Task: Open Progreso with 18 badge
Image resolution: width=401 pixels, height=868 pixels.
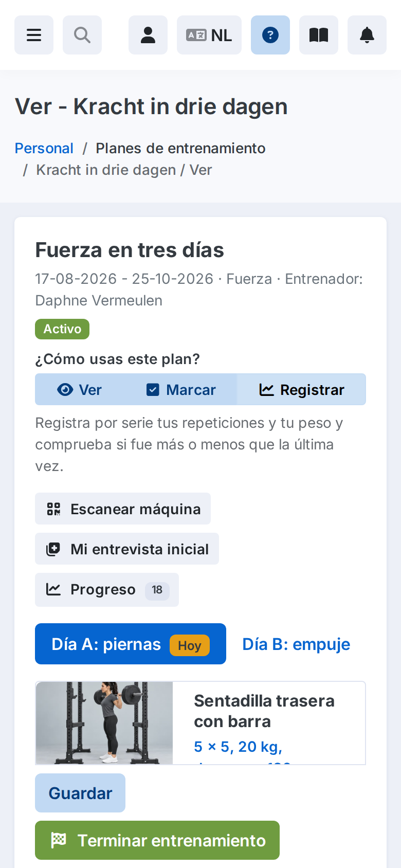Action: pos(107,590)
